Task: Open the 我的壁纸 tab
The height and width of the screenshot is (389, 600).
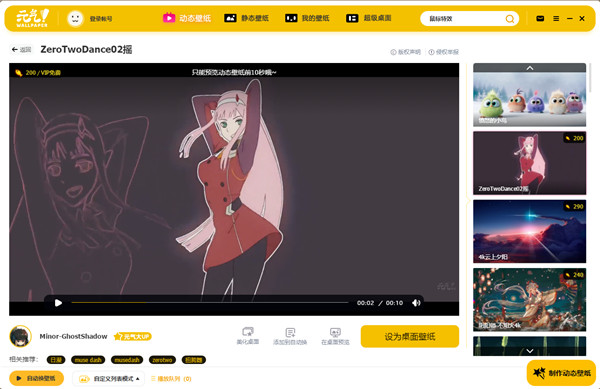Action: [307, 18]
